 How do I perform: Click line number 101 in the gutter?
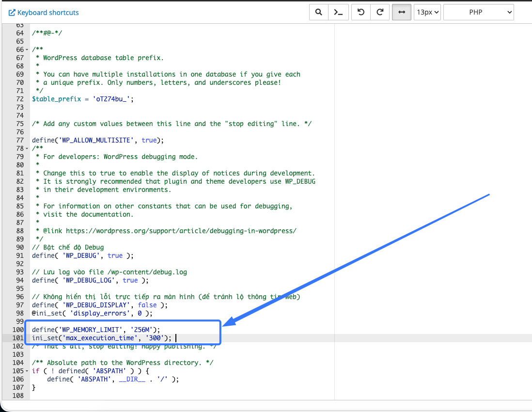pos(18,338)
